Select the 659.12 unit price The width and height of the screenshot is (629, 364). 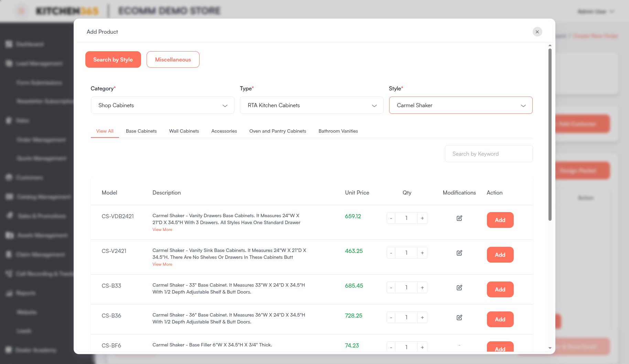tap(353, 216)
